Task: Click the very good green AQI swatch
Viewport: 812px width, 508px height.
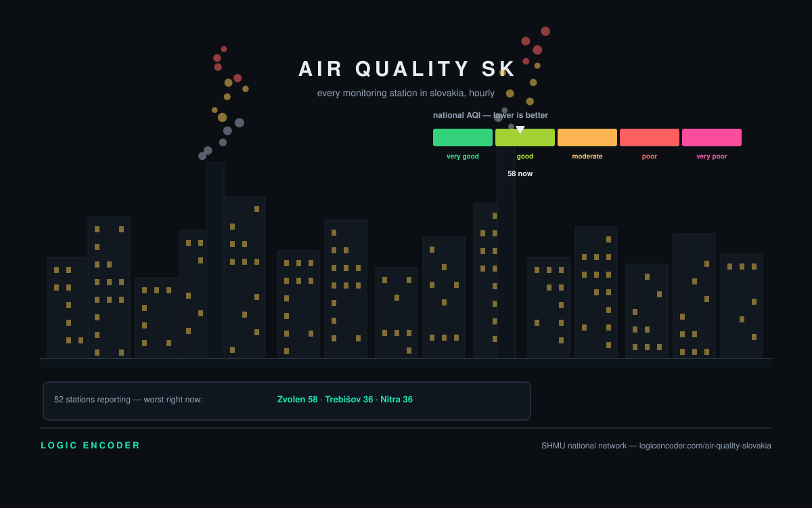Action: 463,137
